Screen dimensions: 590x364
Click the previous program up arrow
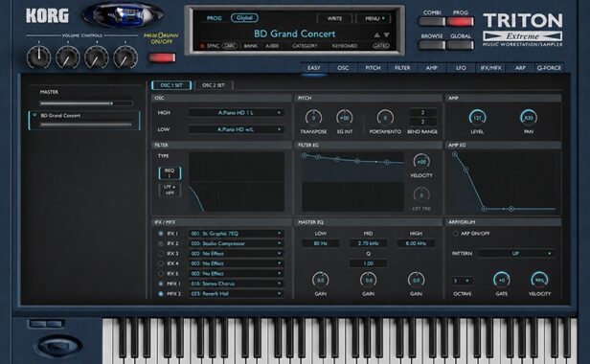(377, 34)
